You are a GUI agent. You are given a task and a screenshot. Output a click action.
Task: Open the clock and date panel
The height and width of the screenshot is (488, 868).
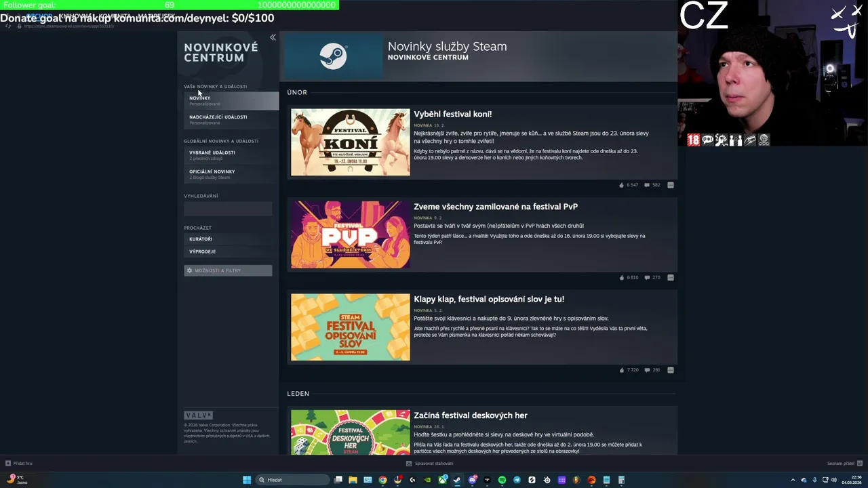point(852,480)
